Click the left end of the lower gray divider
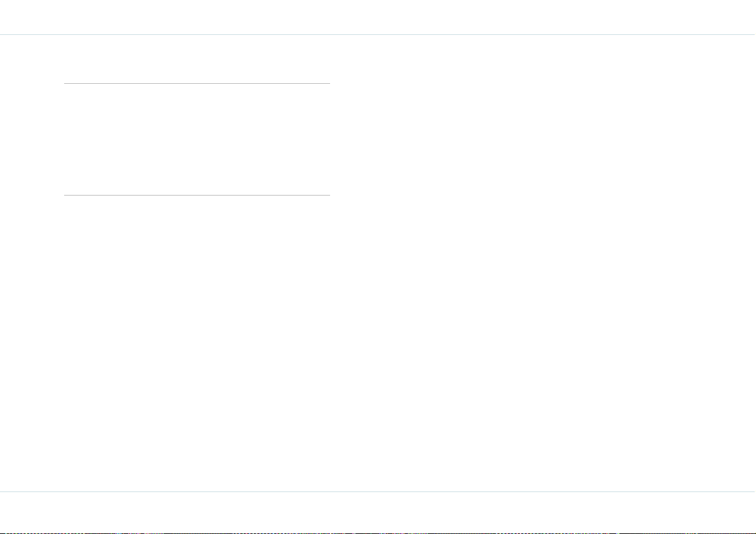 (x=65, y=196)
